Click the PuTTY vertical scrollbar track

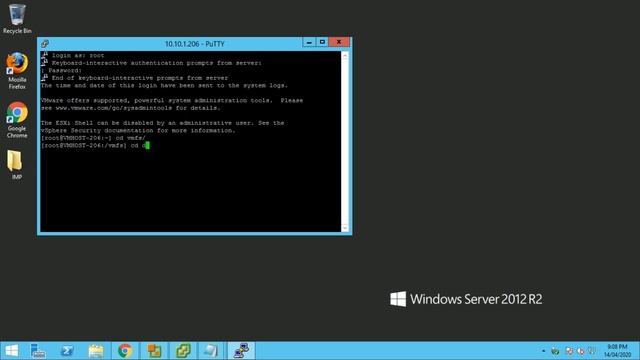coord(345,142)
